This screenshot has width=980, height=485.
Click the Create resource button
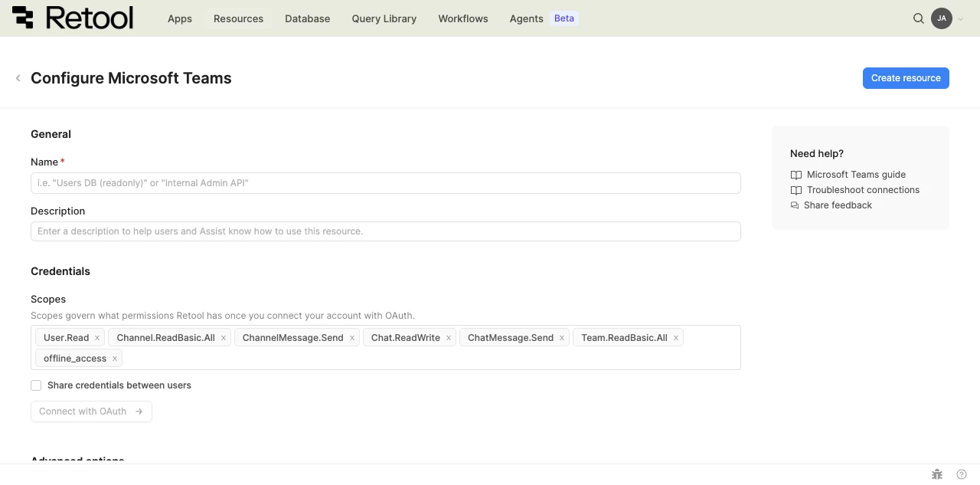[x=906, y=78]
